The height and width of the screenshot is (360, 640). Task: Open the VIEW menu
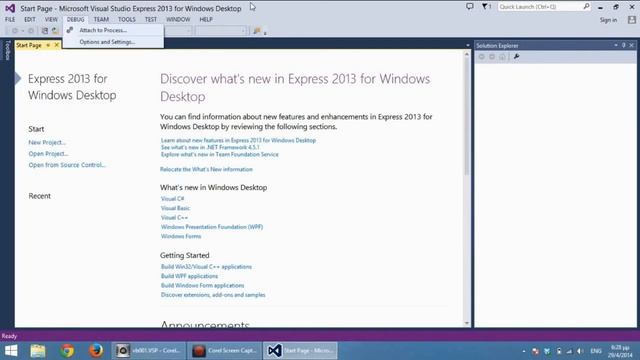tap(51, 19)
